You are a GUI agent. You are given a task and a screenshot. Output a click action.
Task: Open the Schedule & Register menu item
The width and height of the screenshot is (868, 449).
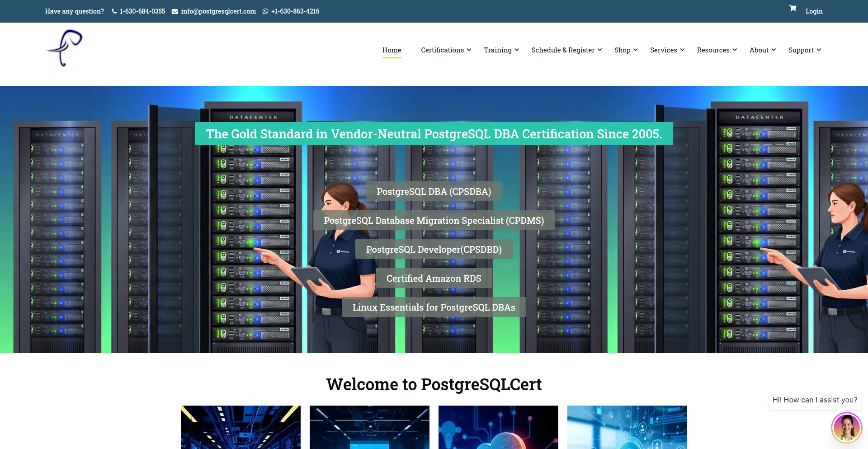[x=563, y=50]
